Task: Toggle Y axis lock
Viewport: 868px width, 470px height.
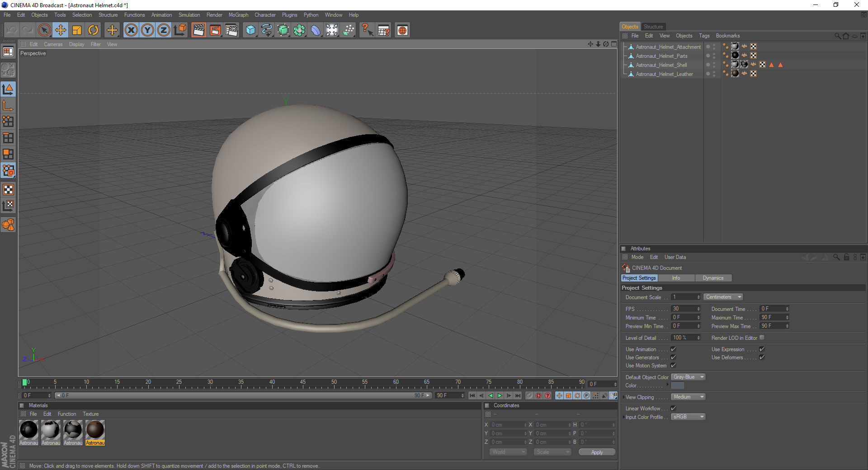Action: [x=147, y=30]
